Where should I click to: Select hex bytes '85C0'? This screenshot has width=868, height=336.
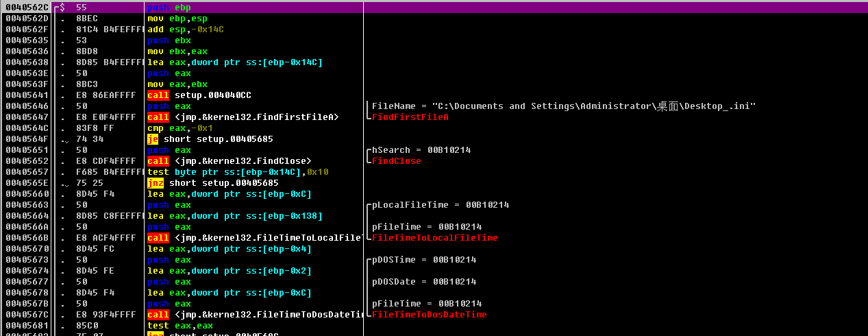(x=87, y=326)
